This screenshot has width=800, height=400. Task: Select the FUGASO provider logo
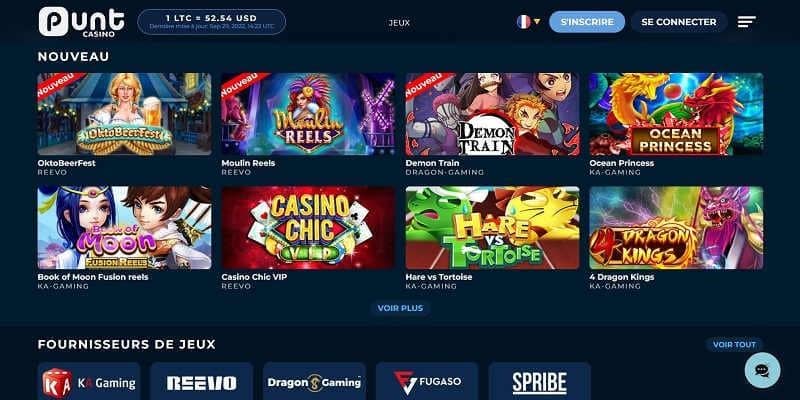[427, 382]
